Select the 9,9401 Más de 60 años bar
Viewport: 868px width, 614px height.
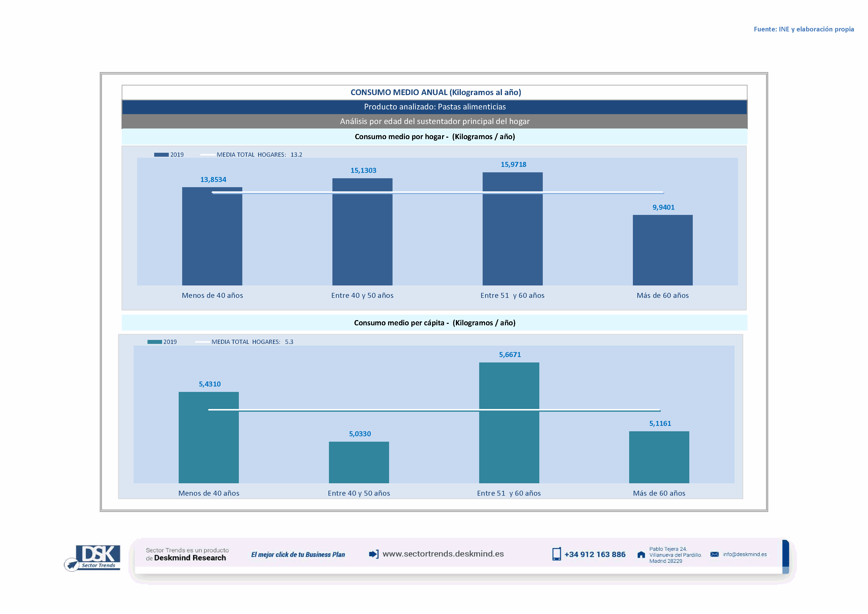coord(662,250)
